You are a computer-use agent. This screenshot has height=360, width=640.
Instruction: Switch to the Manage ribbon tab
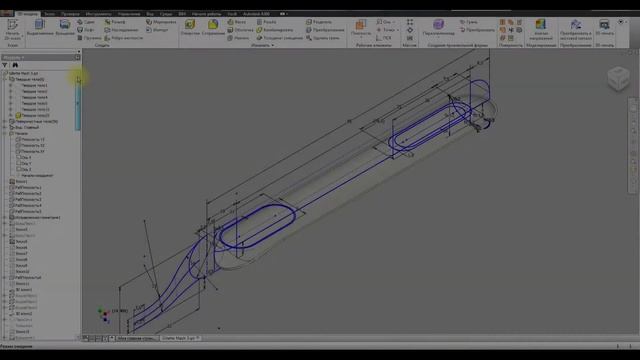pyautogui.click(x=129, y=14)
